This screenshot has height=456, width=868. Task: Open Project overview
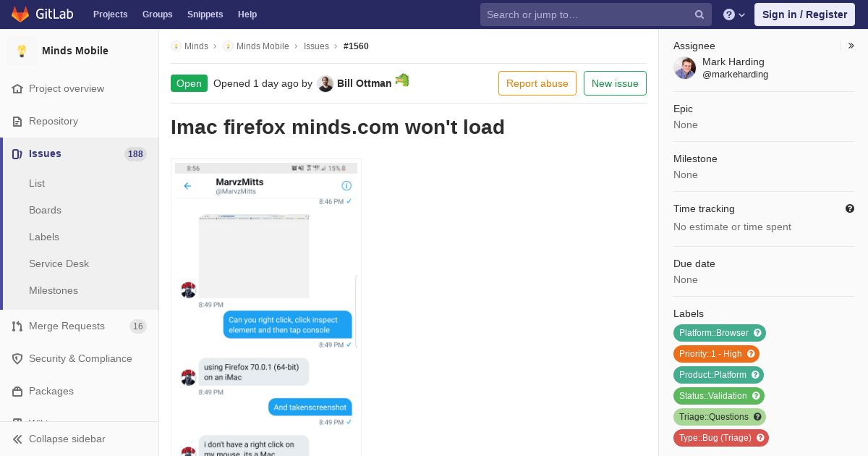coord(67,88)
